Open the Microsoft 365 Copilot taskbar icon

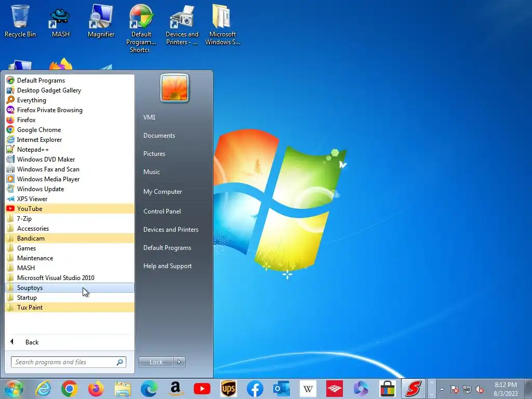(361, 389)
